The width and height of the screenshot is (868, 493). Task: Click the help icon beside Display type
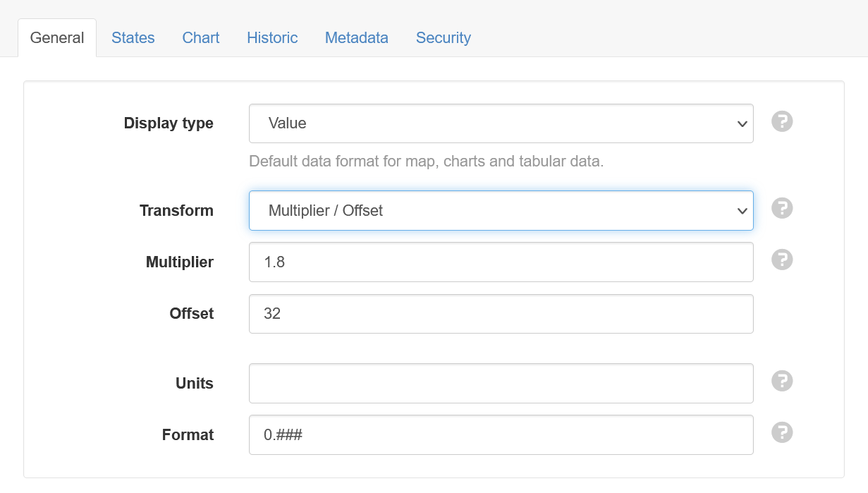[782, 121]
